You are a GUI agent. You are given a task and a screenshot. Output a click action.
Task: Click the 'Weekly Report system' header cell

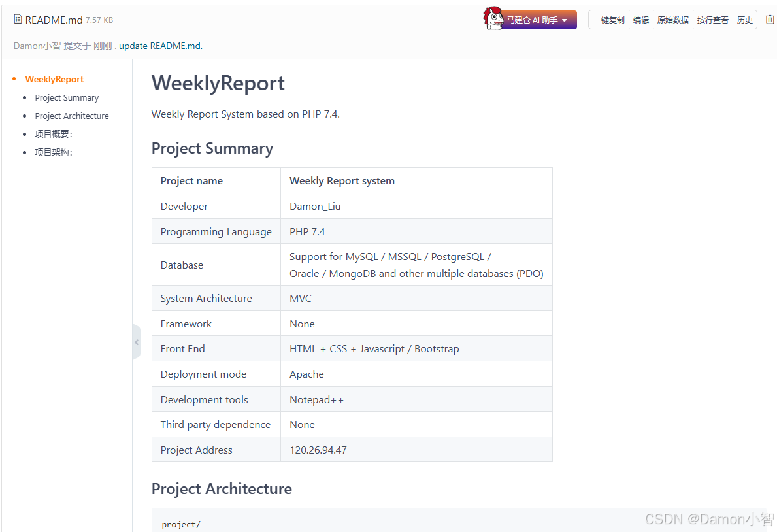(416, 180)
